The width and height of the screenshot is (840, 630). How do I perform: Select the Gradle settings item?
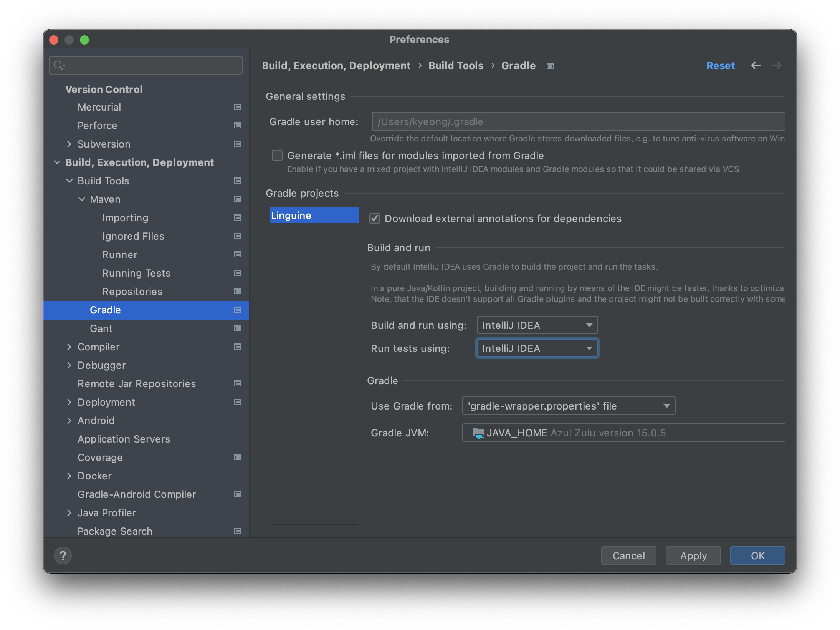[146, 310]
